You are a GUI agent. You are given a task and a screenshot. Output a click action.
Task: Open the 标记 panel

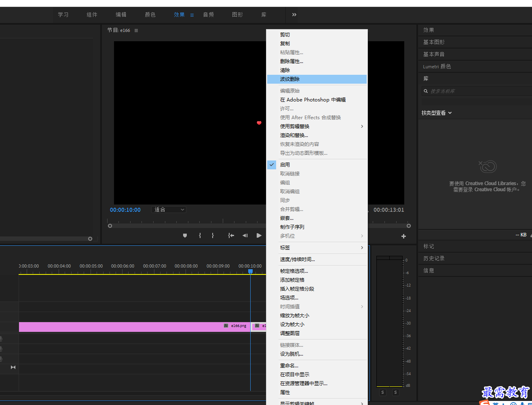pyautogui.click(x=429, y=246)
